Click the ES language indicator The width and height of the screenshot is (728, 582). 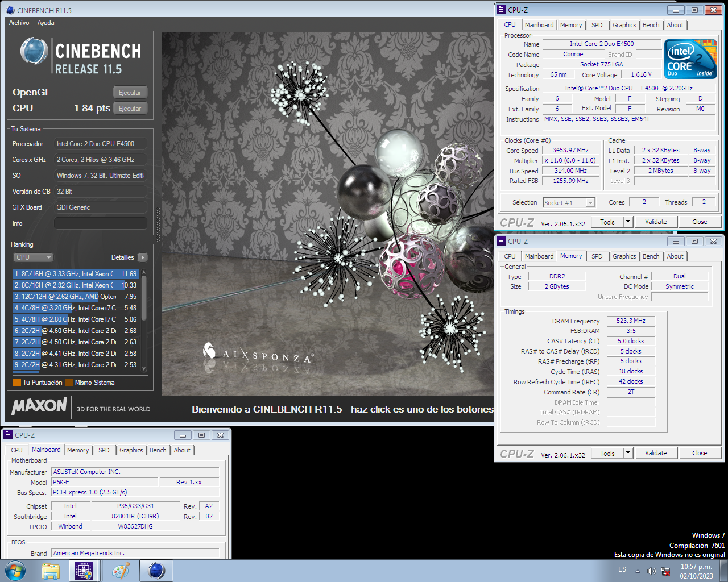622,569
